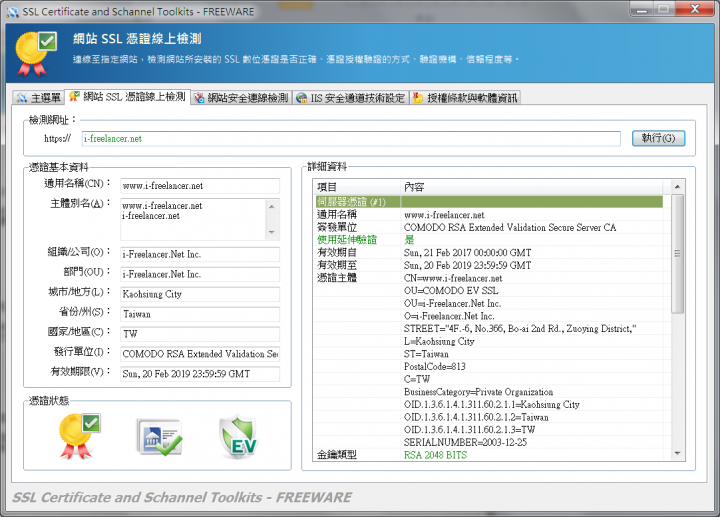Go to the 授權條款與軟體資訊 tab
Screen dimensions: 720x517
[465, 97]
